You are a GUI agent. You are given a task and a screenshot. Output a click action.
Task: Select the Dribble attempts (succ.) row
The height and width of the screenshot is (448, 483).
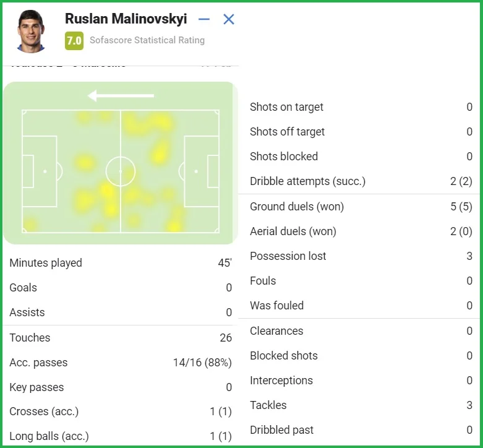tap(361, 181)
